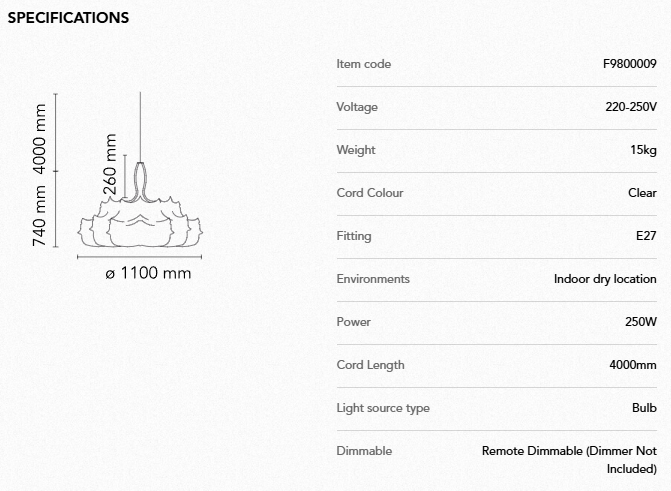The width and height of the screenshot is (671, 491).
Task: Click the Cord Colour label
Action: click(370, 193)
